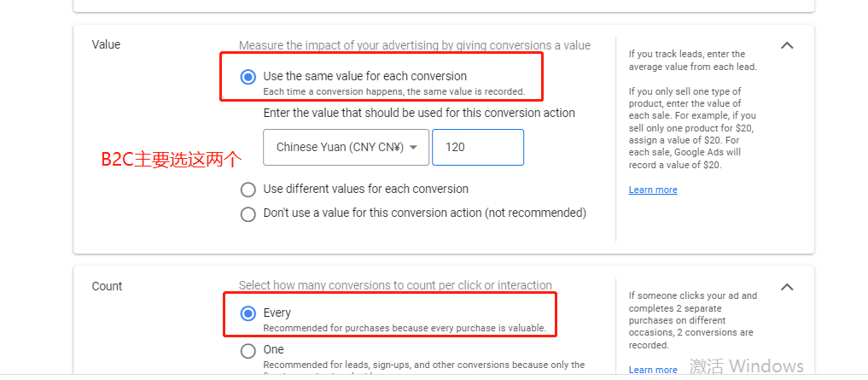Select the "Every" count radio button

[x=248, y=313]
